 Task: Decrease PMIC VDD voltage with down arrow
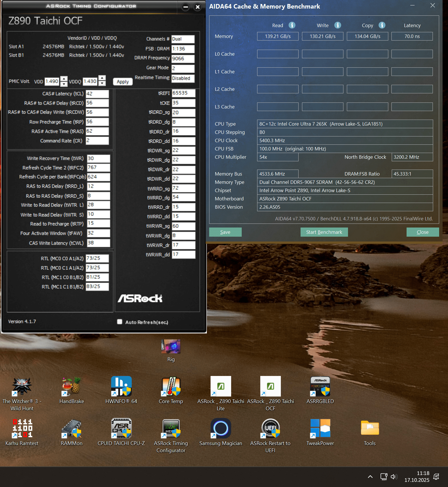pos(64,84)
